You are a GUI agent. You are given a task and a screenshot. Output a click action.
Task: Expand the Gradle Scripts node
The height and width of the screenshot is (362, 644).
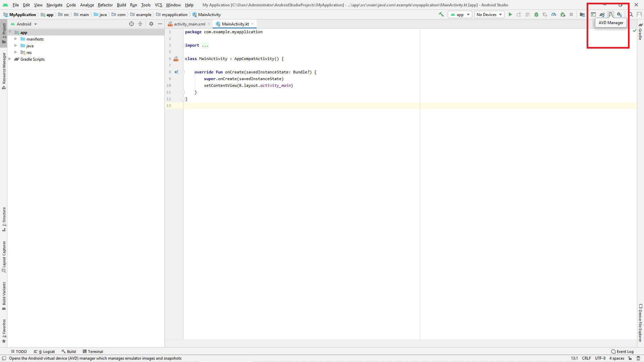click(10, 59)
